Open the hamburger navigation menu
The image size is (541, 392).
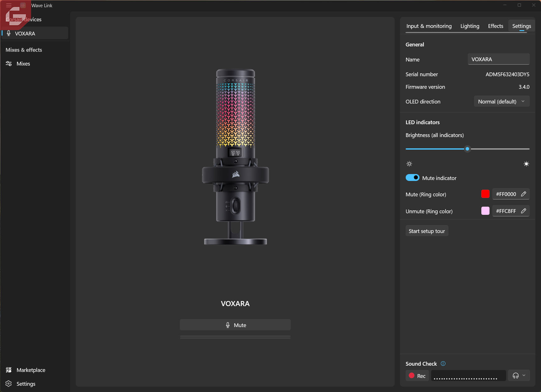coord(9,5)
